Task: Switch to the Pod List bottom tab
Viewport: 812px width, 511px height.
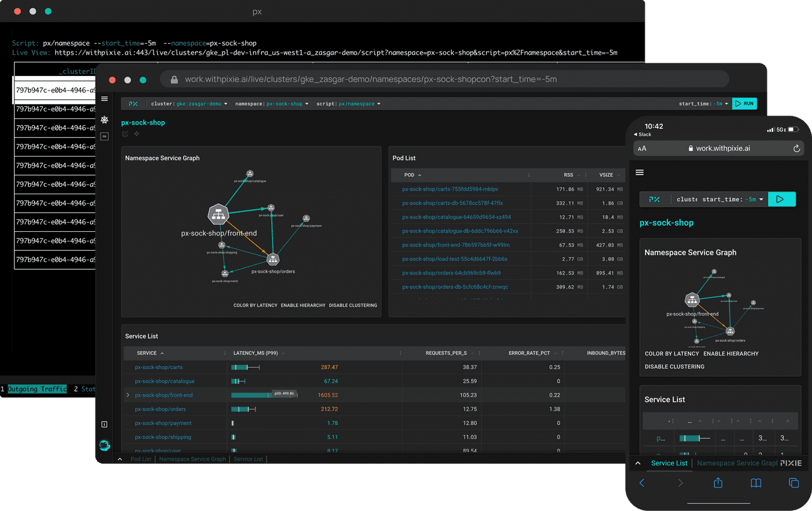Action: pos(141,459)
